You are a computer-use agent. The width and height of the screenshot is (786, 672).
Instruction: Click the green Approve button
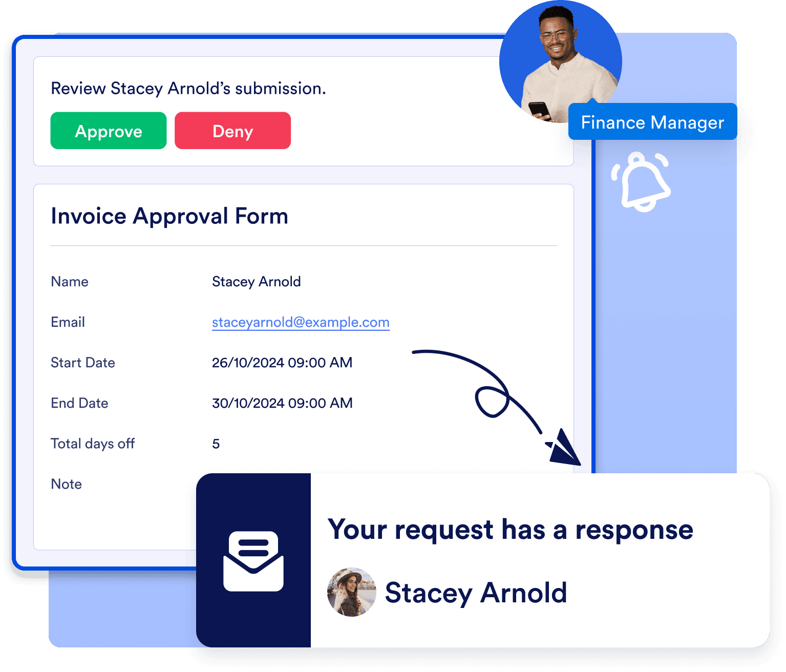(x=109, y=131)
